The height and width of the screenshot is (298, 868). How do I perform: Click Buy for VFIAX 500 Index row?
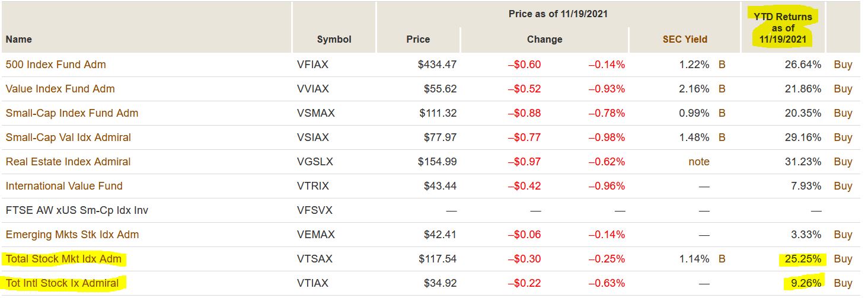[x=843, y=64]
